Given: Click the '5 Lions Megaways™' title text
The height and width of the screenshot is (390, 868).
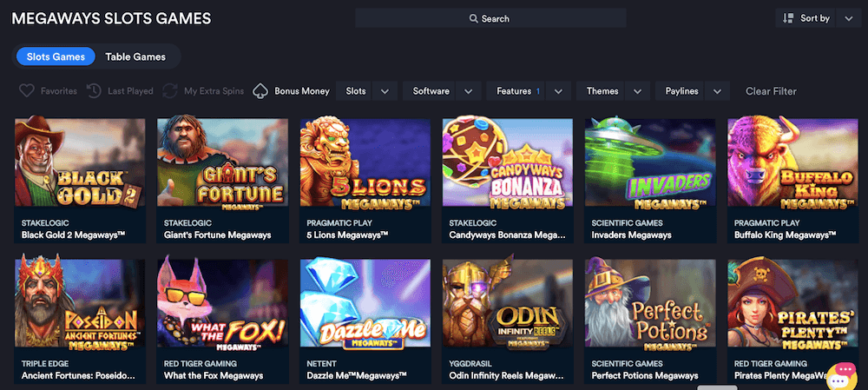Looking at the screenshot, I should coord(347,235).
